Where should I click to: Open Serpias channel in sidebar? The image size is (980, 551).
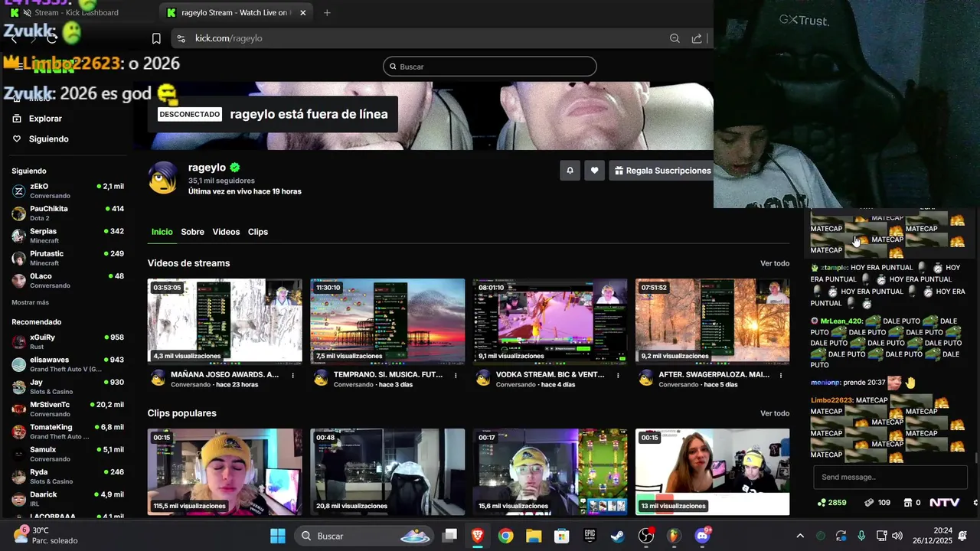67,236
